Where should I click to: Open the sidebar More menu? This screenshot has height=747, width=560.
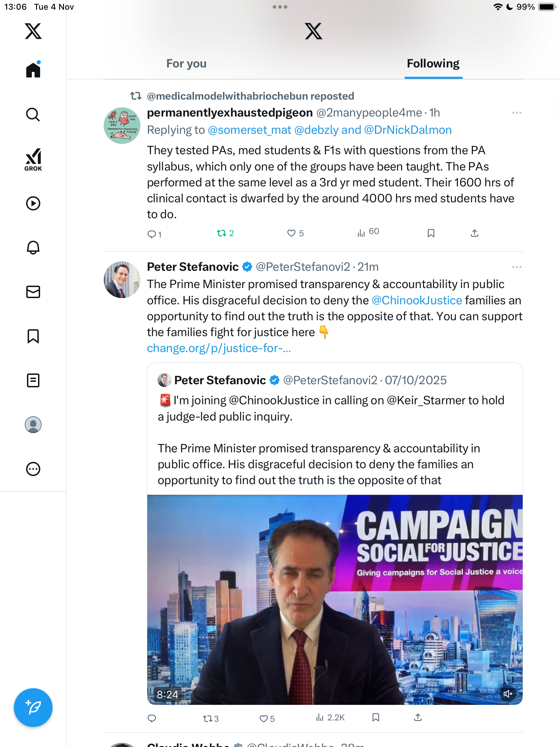coord(33,469)
